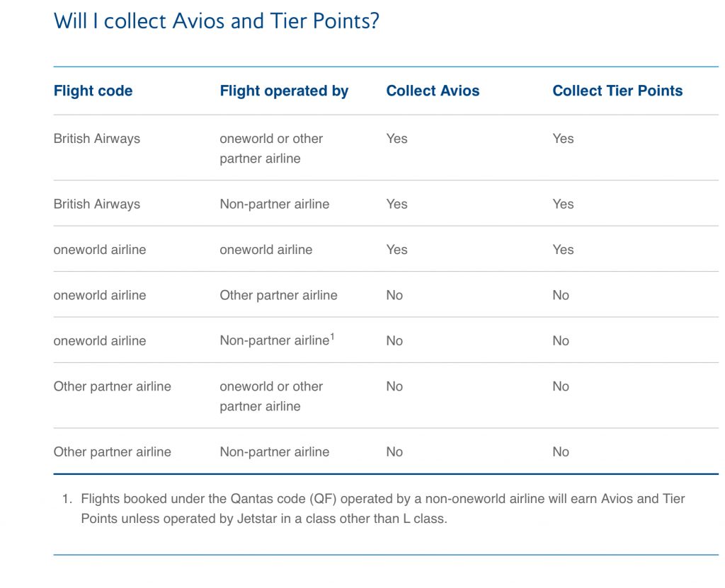This screenshot has height=588, width=725.
Task: Select the 'Collect Avios' column header
Action: click(x=433, y=91)
